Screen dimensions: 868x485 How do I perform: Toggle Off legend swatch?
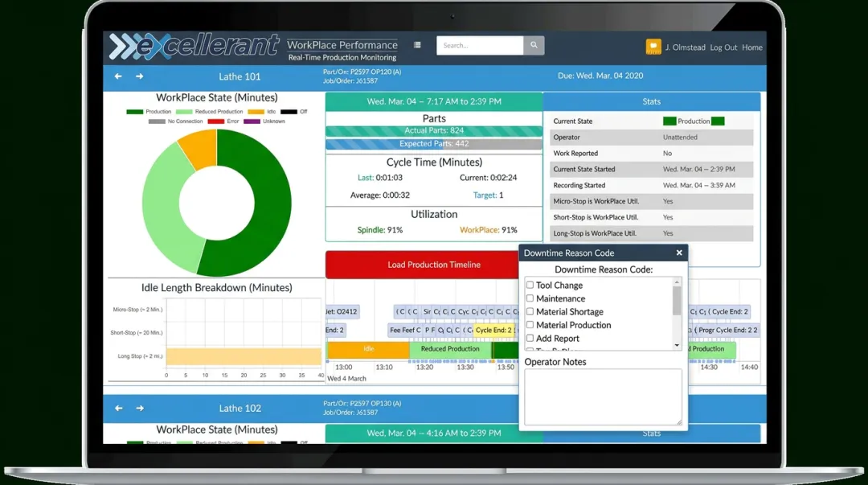(289, 112)
